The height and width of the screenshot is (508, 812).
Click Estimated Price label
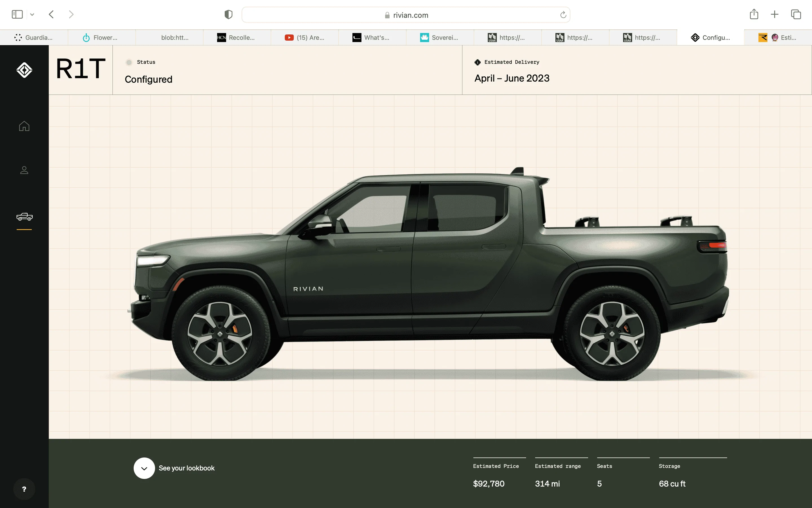tap(496, 466)
